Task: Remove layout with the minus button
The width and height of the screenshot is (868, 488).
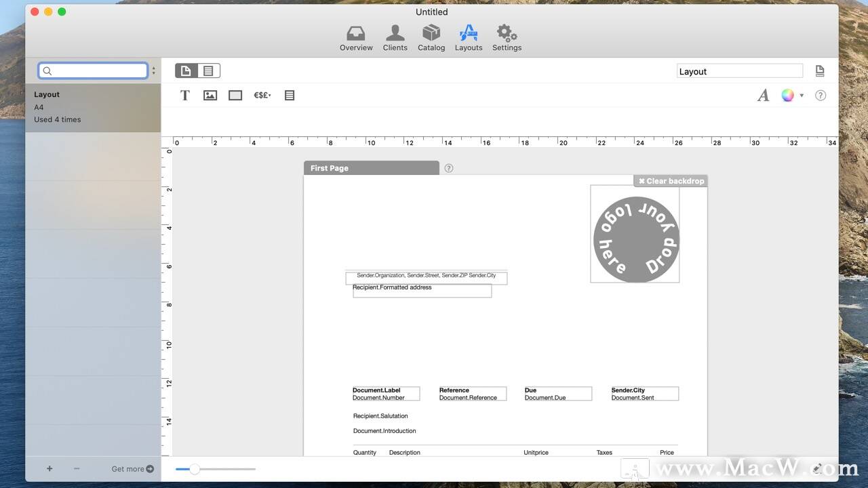Action: coord(77,468)
